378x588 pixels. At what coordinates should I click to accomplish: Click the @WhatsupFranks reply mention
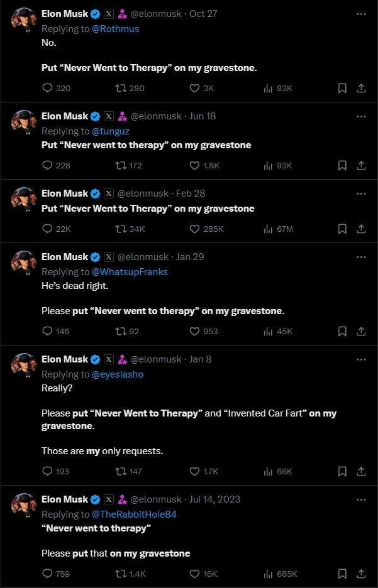point(130,272)
